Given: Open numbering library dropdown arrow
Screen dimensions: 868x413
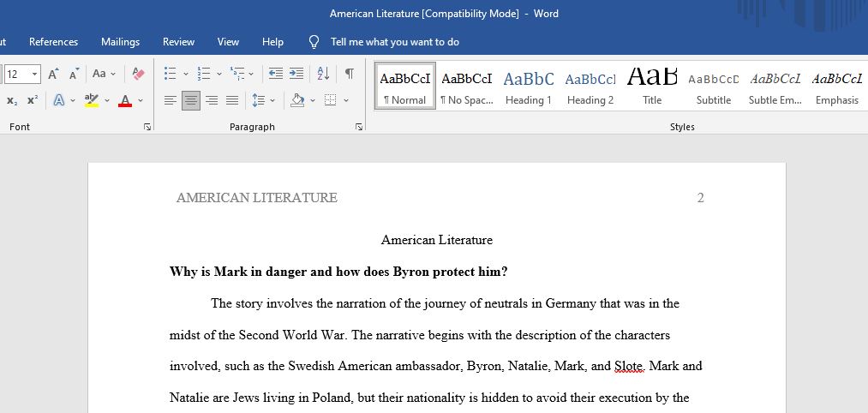Looking at the screenshot, I should click(218, 74).
